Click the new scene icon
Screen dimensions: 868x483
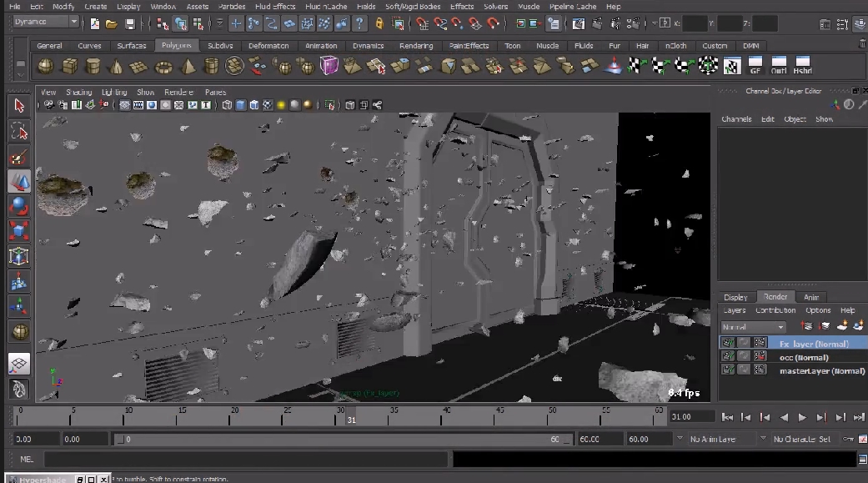pyautogui.click(x=95, y=24)
